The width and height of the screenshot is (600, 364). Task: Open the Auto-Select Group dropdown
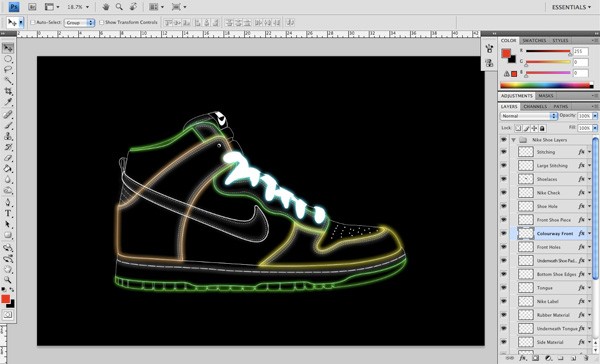coord(79,23)
